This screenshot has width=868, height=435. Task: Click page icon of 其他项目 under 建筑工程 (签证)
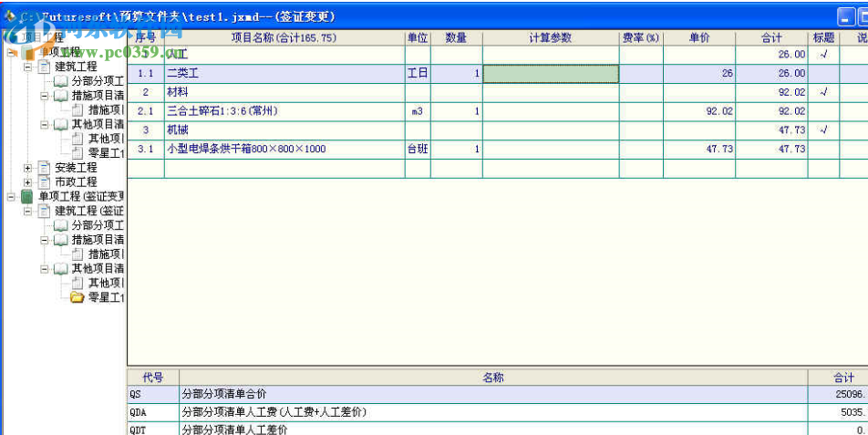[77, 283]
